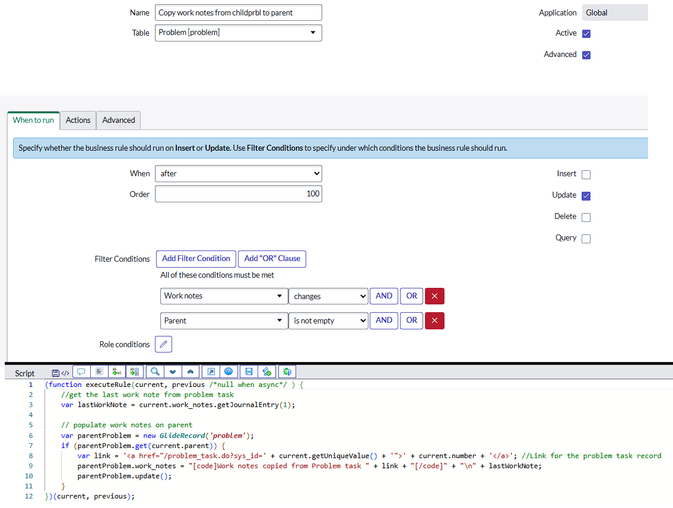Uncheck the Active checkbox
The width and height of the screenshot is (673, 508).
pos(586,33)
